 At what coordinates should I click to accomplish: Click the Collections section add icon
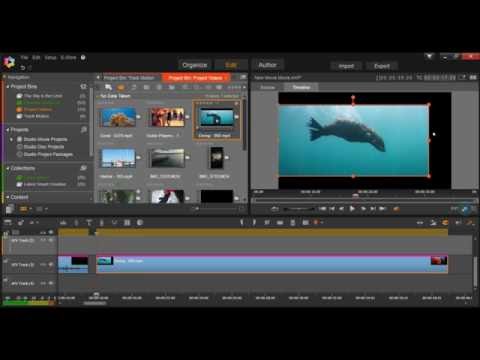[x=84, y=168]
